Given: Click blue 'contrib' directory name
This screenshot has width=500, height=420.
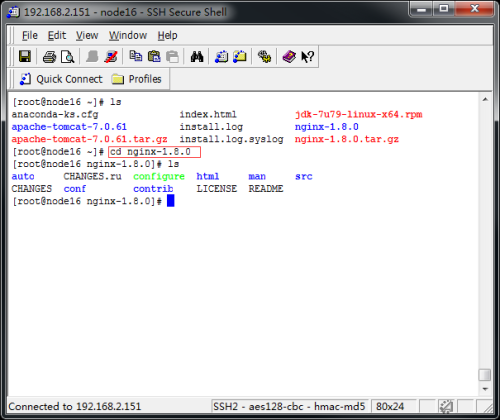Looking at the screenshot, I should point(153,189).
